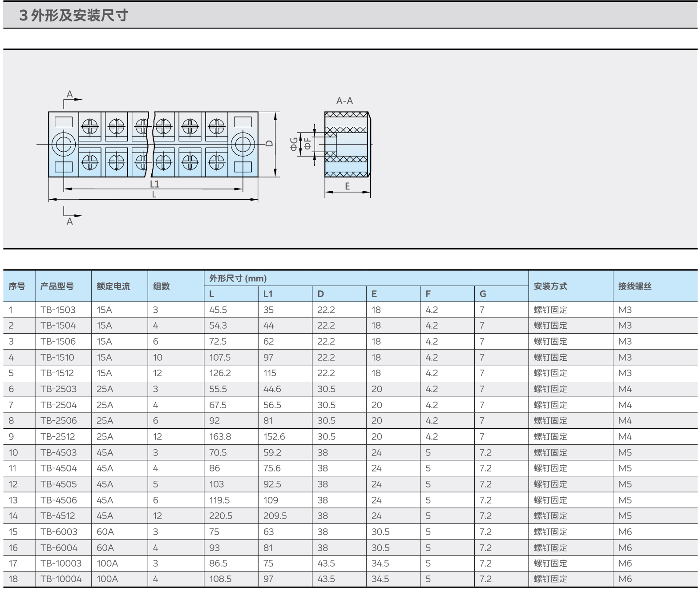Click the 序号 column header
700x600 pixels.
click(17, 286)
